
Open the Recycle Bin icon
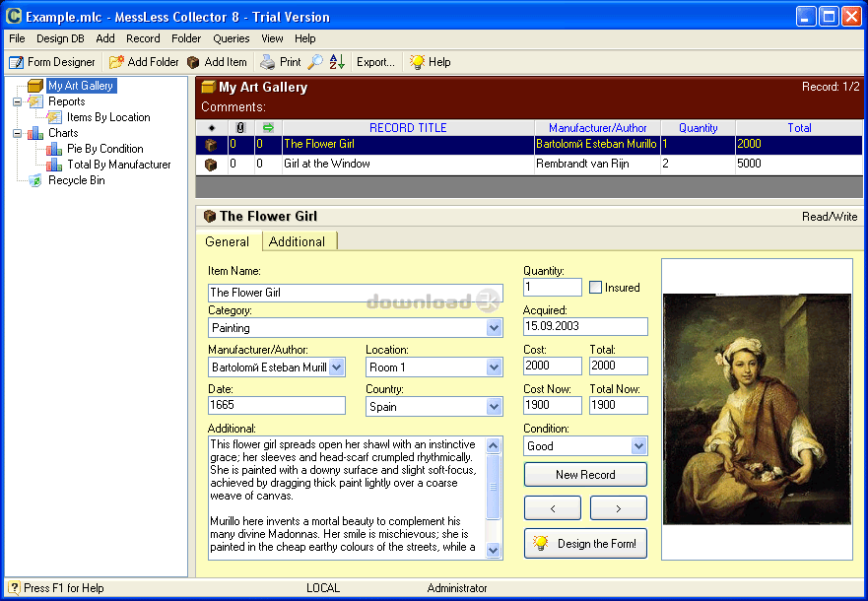click(x=35, y=180)
